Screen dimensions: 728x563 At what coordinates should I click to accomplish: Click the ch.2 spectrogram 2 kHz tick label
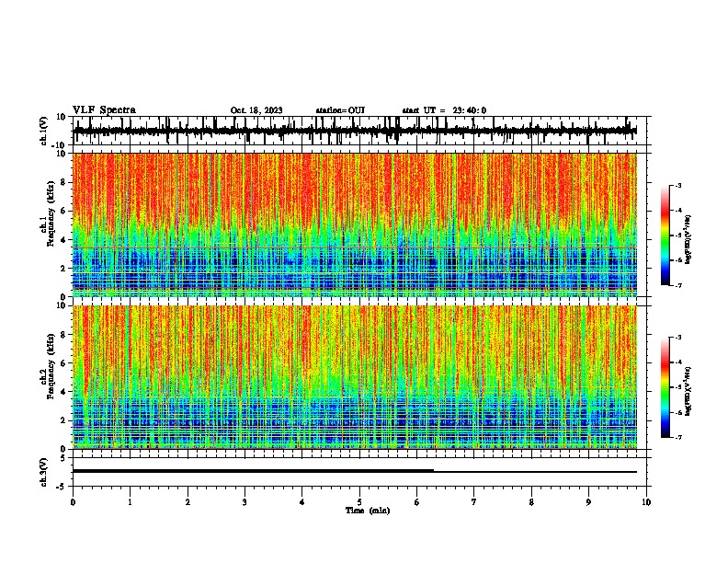pyautogui.click(x=63, y=420)
